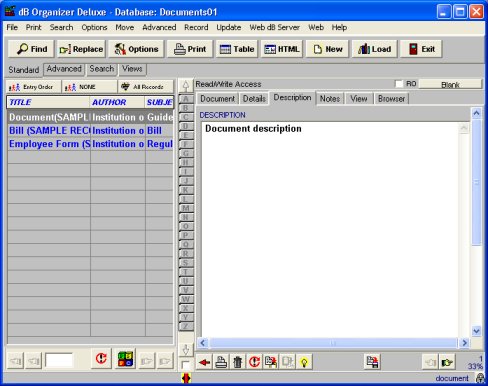The width and height of the screenshot is (488, 386).
Task: Click the Print toolbar button
Action: (190, 49)
